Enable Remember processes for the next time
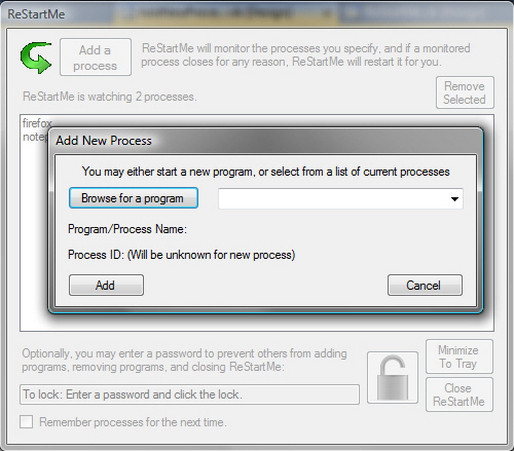 [26, 422]
